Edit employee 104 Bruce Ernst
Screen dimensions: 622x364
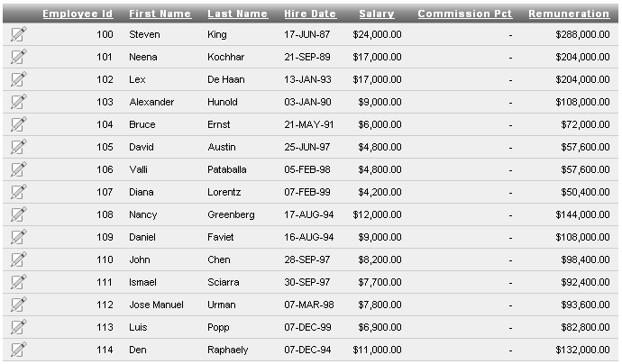pos(19,124)
